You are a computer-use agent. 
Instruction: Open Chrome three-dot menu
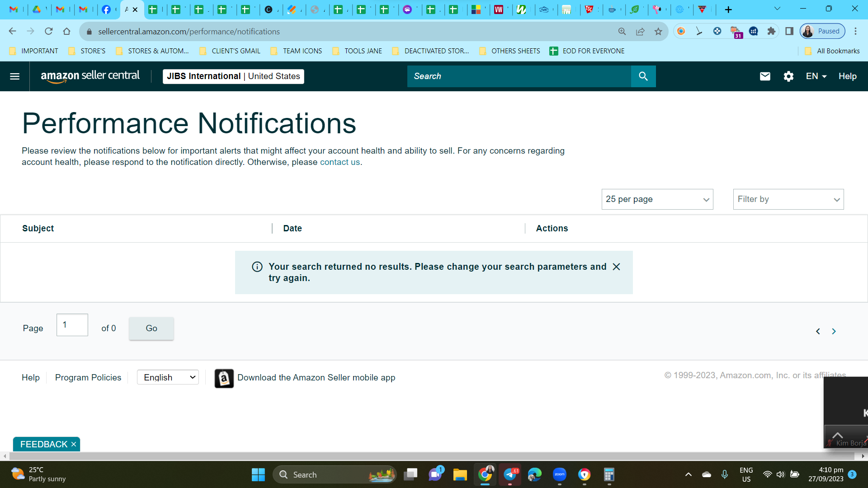coord(855,31)
